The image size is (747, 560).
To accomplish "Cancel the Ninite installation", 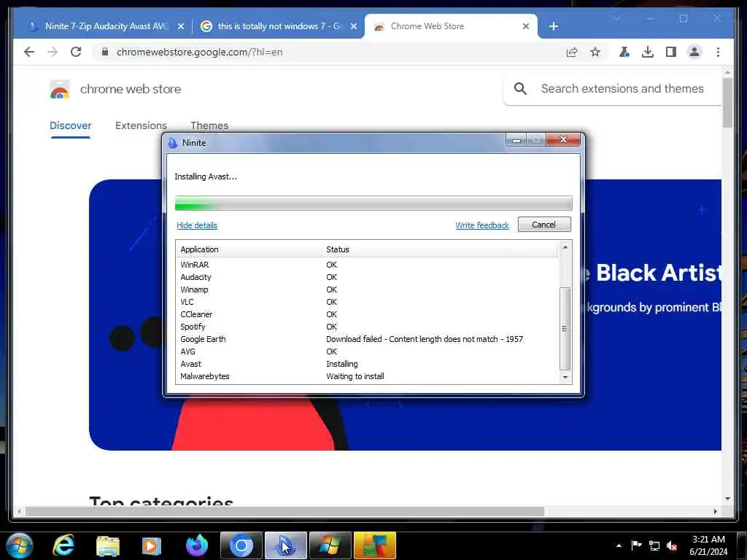I will point(544,225).
